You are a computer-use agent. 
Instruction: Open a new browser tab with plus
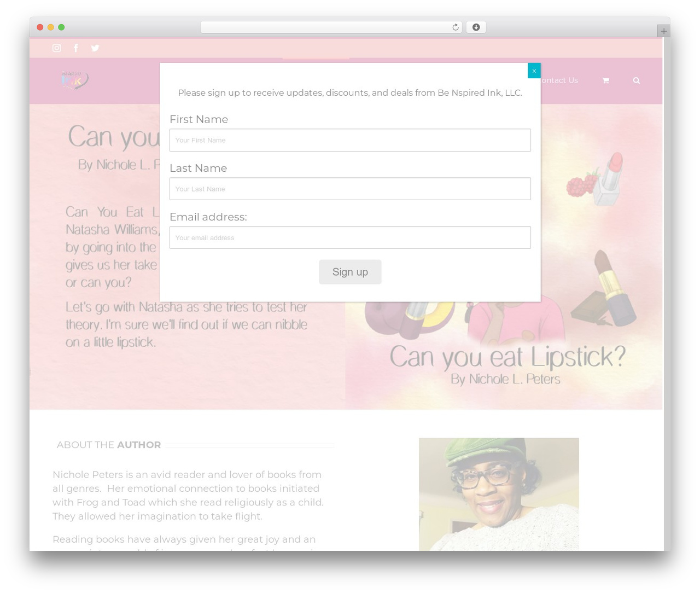663,31
